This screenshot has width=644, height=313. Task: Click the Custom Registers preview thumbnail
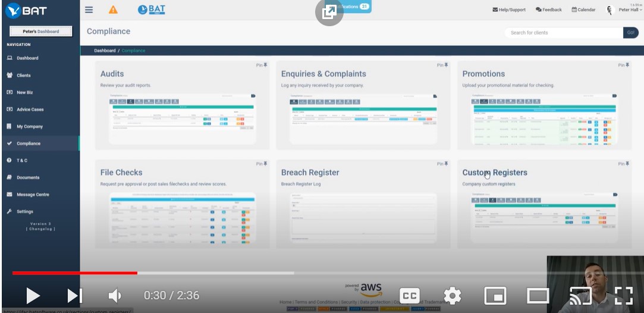(x=544, y=218)
